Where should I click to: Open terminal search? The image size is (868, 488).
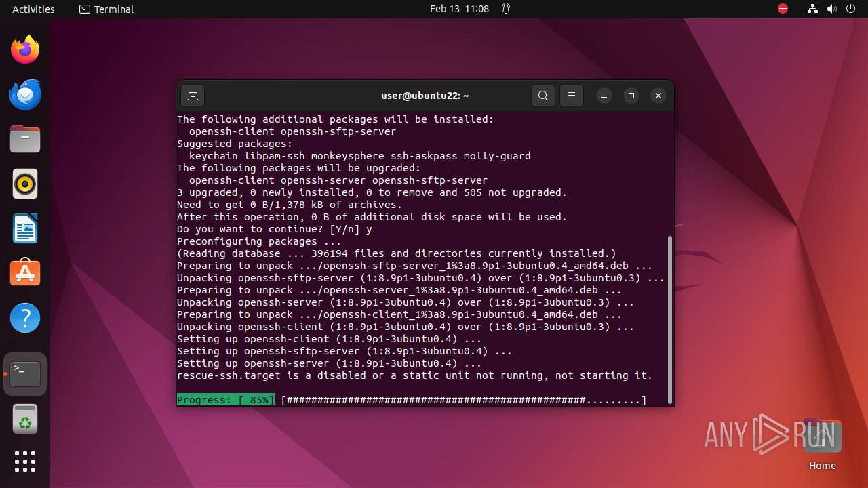542,96
